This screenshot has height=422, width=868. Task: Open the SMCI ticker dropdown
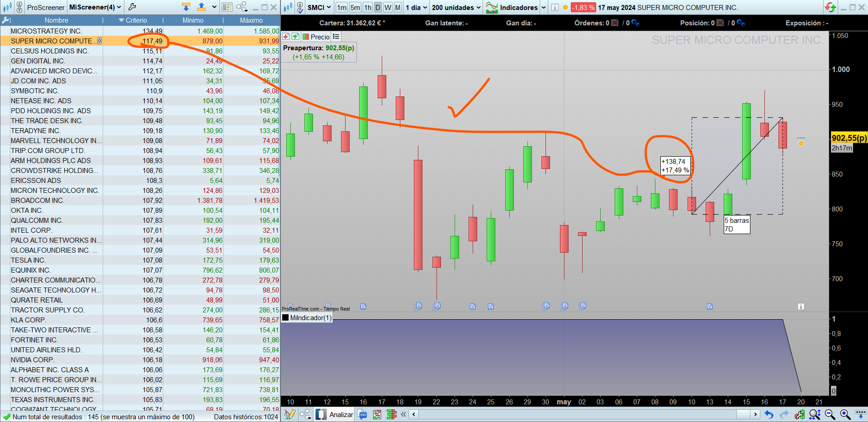319,7
